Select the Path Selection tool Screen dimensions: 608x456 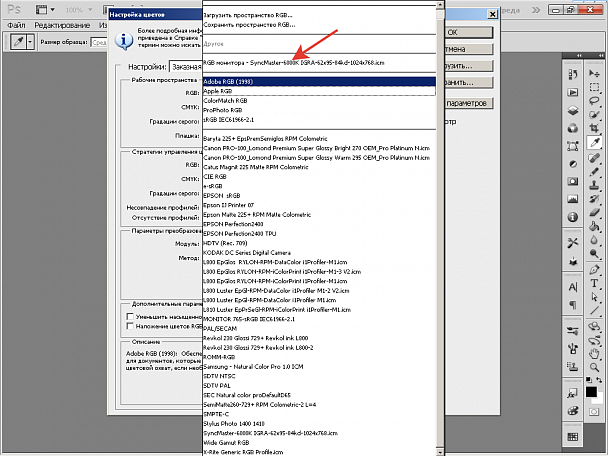pos(594,297)
